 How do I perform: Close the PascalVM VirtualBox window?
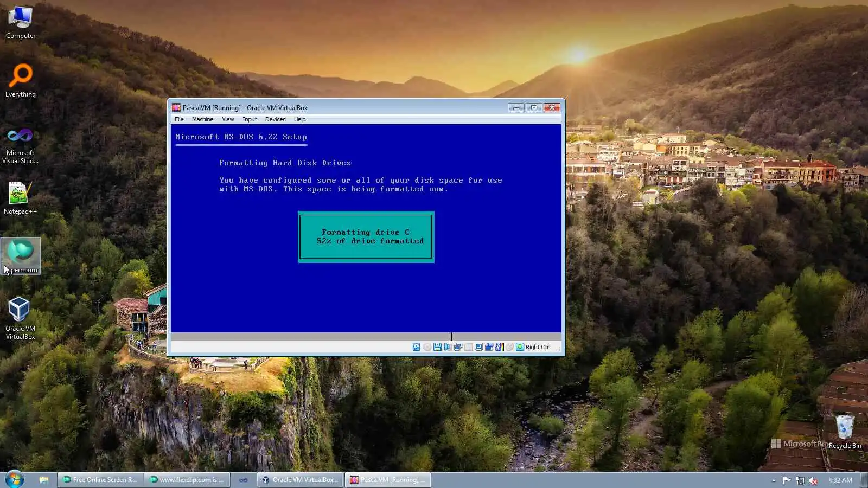coord(552,107)
